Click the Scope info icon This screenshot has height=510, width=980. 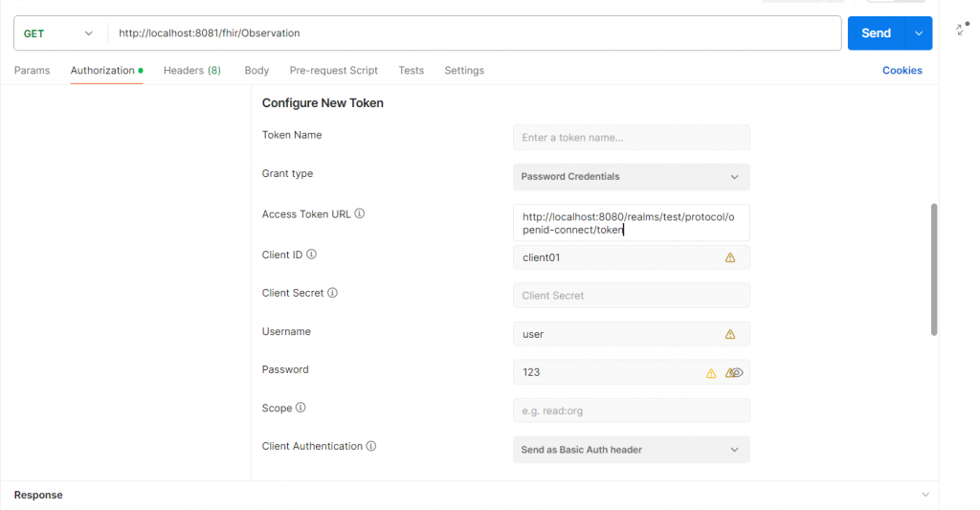tap(301, 408)
